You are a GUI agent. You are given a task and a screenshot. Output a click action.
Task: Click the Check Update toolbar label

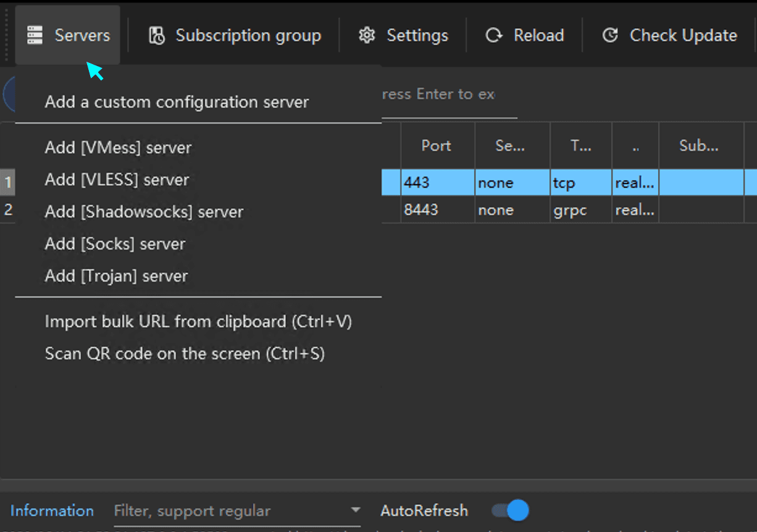pos(684,36)
